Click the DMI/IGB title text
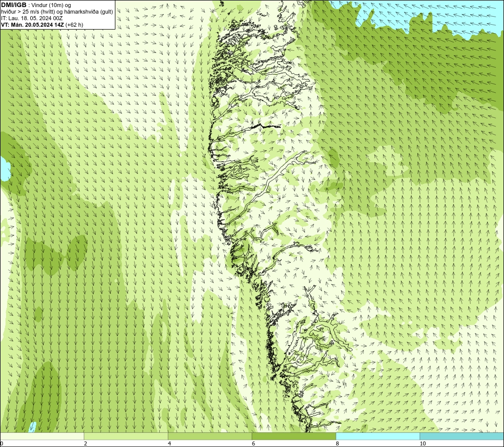The image size is (504, 447). pyautogui.click(x=14, y=5)
